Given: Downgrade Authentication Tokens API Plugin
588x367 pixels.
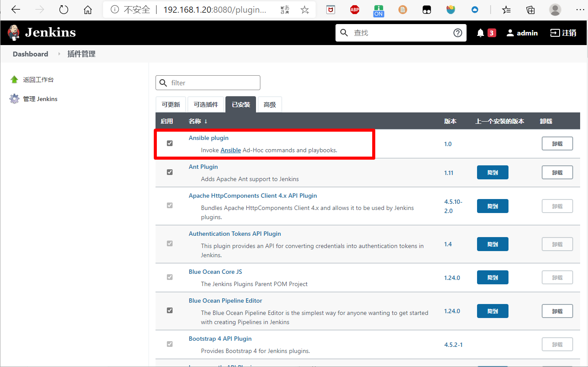Looking at the screenshot, I should click(x=493, y=244).
